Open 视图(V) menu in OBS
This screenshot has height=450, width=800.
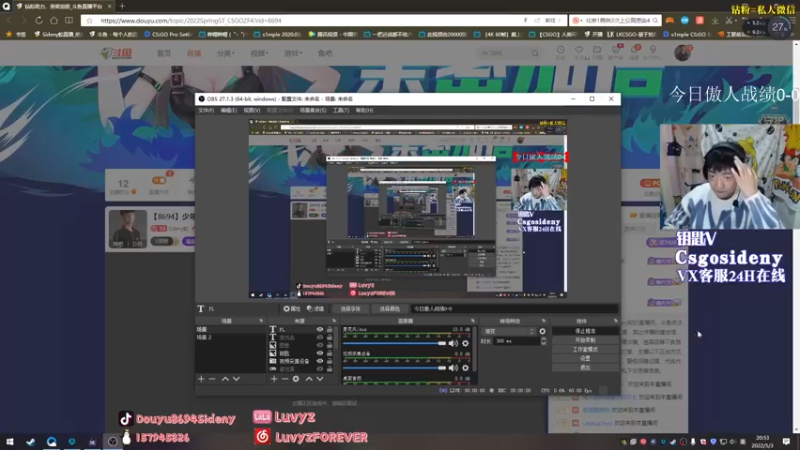pos(252,110)
